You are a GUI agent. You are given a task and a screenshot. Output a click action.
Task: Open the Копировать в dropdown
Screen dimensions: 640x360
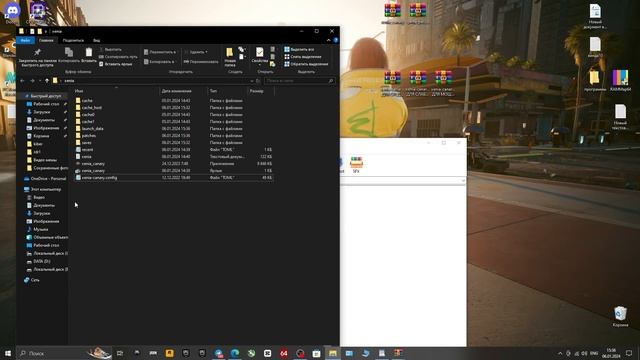(x=159, y=62)
